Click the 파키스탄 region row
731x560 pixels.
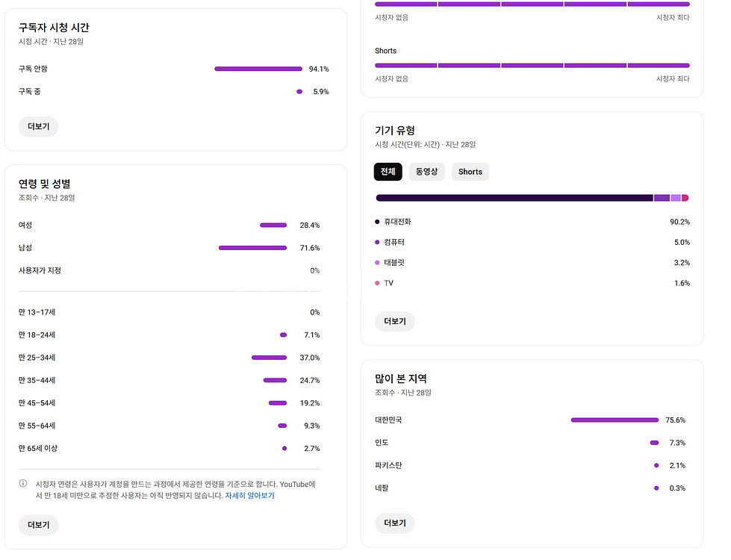[x=530, y=465]
